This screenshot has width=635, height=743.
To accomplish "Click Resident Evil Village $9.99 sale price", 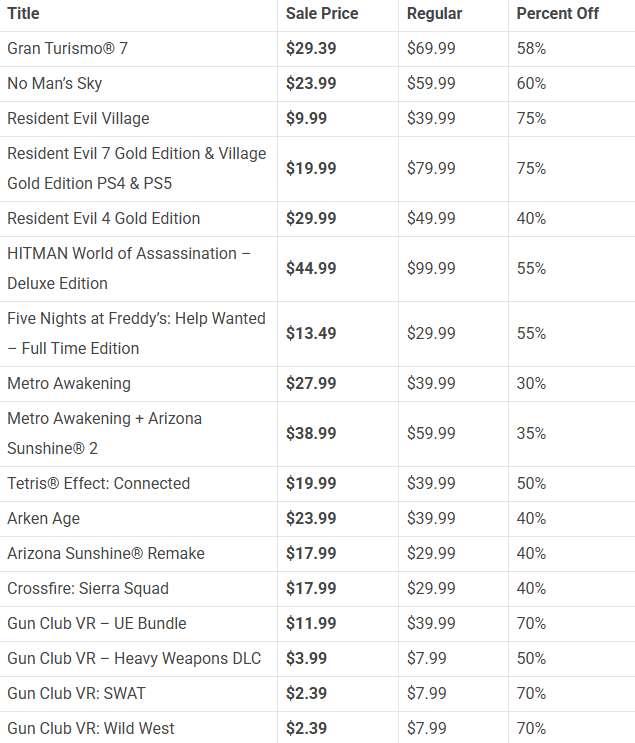I will [x=306, y=118].
